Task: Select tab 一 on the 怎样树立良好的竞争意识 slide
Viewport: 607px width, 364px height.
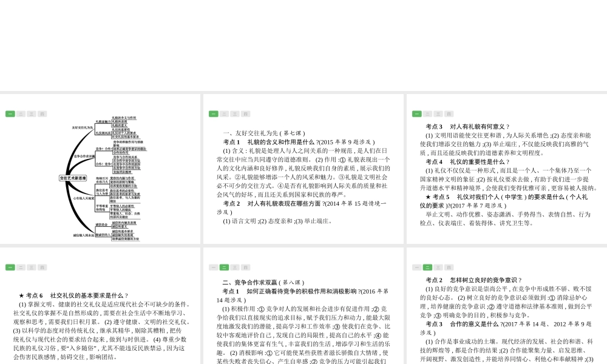Action: pos(416,268)
